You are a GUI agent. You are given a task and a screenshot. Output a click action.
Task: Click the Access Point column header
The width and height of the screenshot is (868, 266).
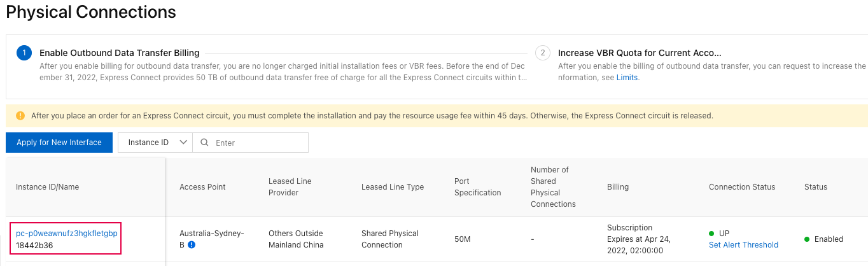click(202, 187)
